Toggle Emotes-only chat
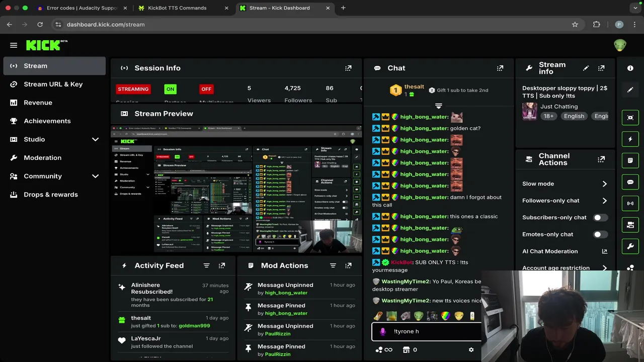Viewport: 644px width, 362px height. [600, 234]
